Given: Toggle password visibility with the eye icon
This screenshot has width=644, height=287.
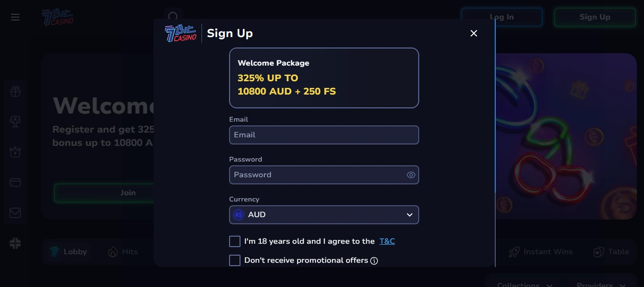Looking at the screenshot, I should tap(411, 175).
